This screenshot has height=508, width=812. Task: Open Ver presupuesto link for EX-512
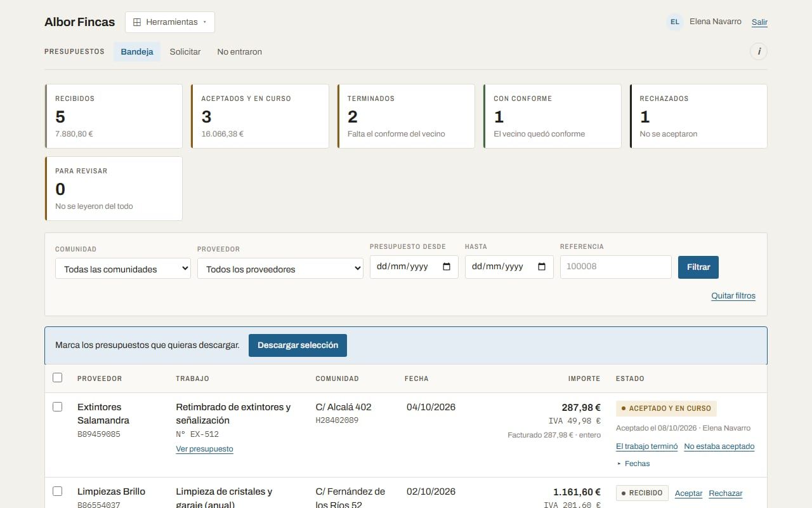point(204,449)
